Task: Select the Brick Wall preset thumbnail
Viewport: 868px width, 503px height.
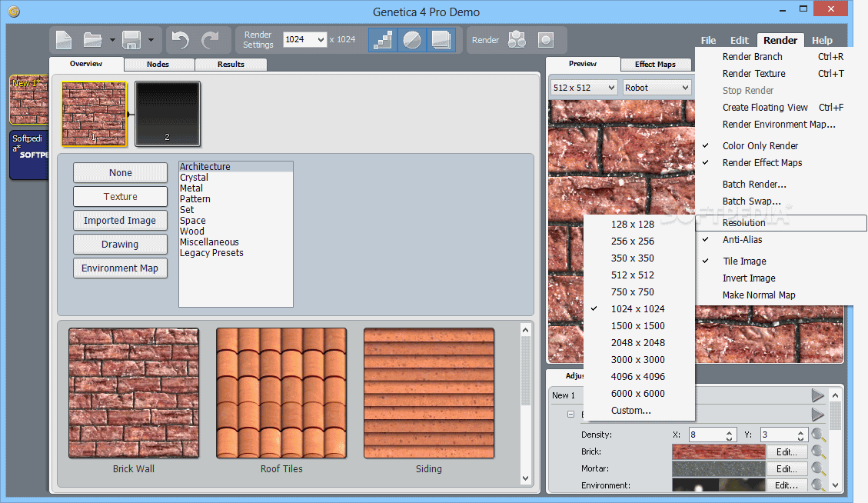Action: point(134,393)
